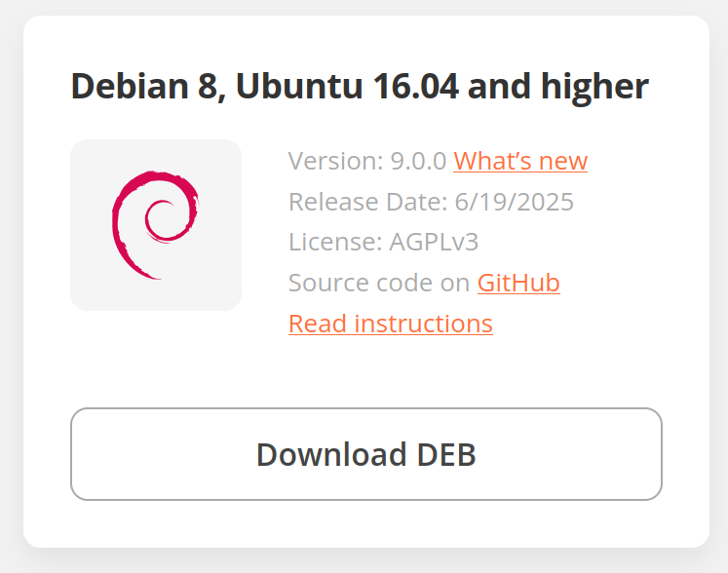This screenshot has width=728, height=573.
Task: Click the 'Source code on' text
Action: pyautogui.click(x=379, y=283)
